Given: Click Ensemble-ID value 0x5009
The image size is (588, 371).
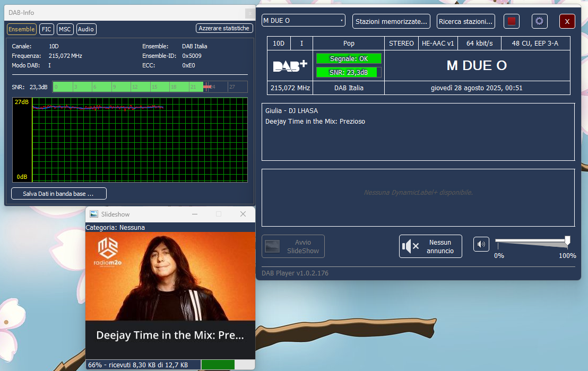Looking at the screenshot, I should coord(192,56).
